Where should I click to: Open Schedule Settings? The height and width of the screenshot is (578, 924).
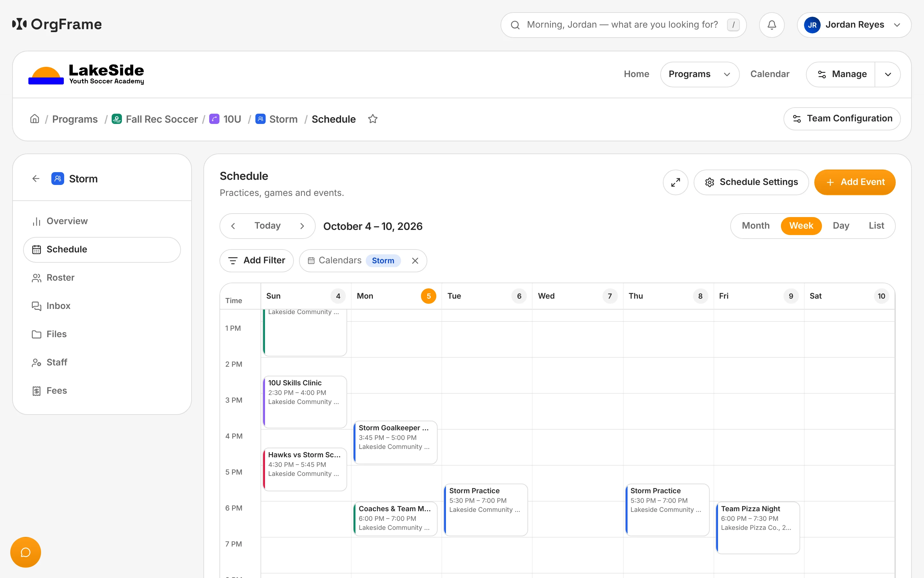(x=751, y=182)
